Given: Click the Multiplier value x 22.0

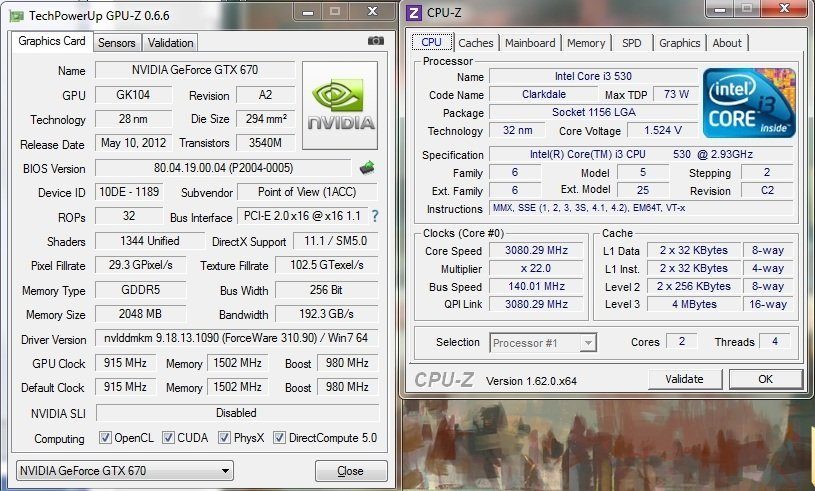Looking at the screenshot, I should coord(536,269).
